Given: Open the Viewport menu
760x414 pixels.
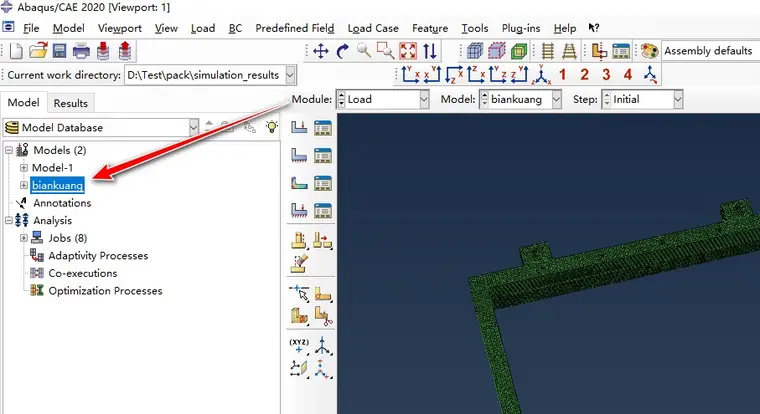Looking at the screenshot, I should [120, 28].
